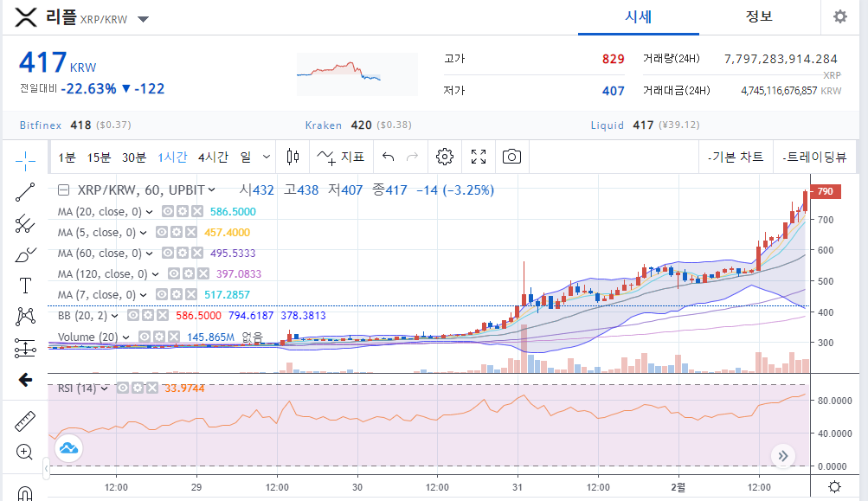Jump to latest bar double-arrow button

coord(782,456)
